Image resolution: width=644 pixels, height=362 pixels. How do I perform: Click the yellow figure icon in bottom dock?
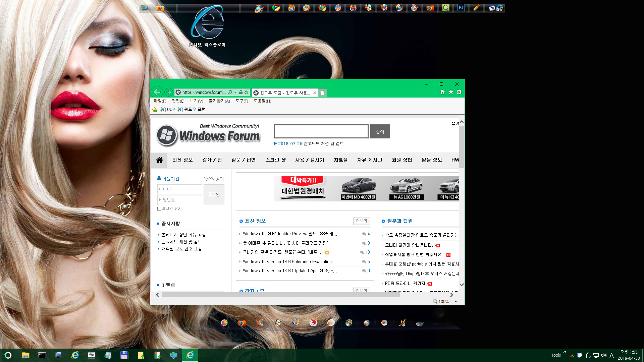pos(402,322)
